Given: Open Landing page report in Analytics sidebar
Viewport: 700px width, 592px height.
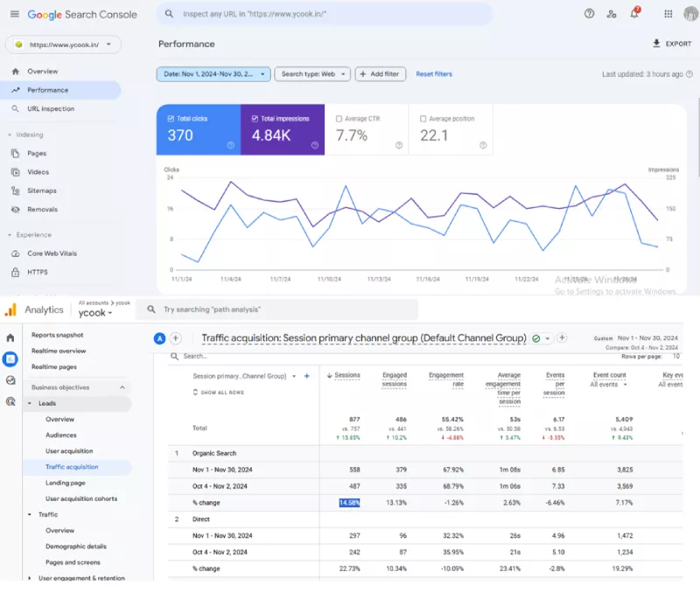Looking at the screenshot, I should click(66, 483).
